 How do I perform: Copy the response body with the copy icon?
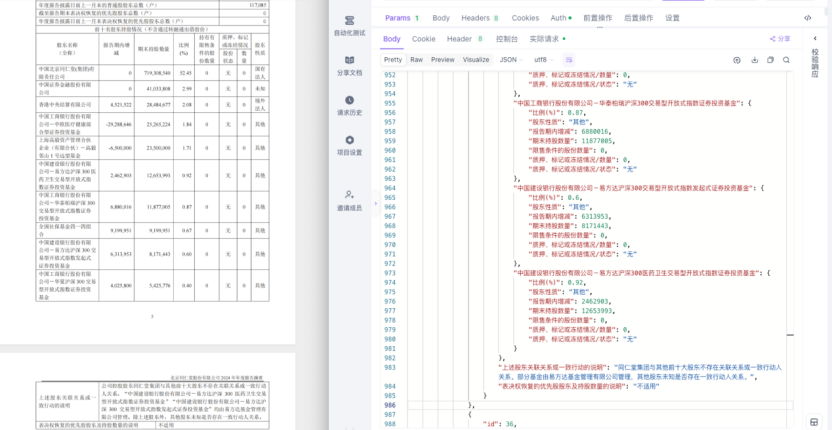770,60
